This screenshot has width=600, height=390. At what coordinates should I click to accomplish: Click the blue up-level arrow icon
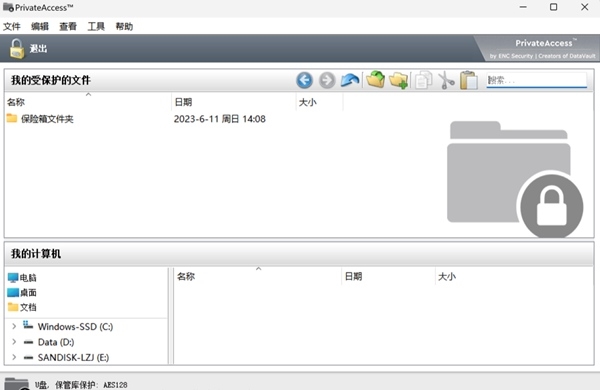pos(350,80)
